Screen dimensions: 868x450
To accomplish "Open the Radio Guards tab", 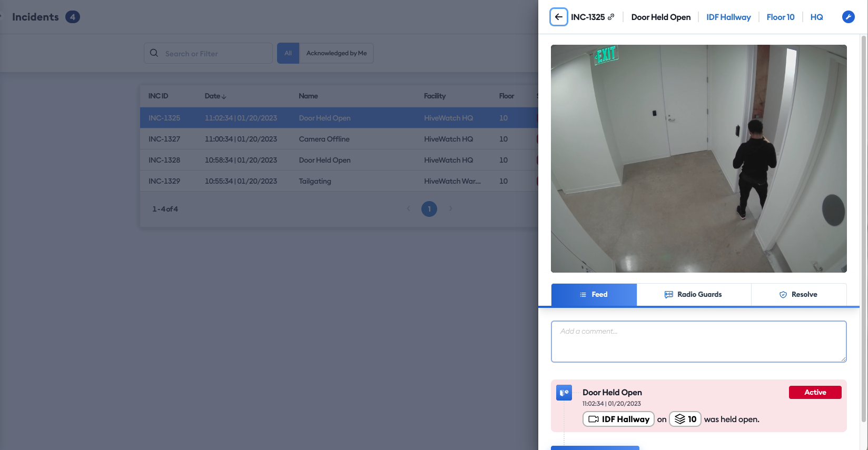I will (x=694, y=295).
